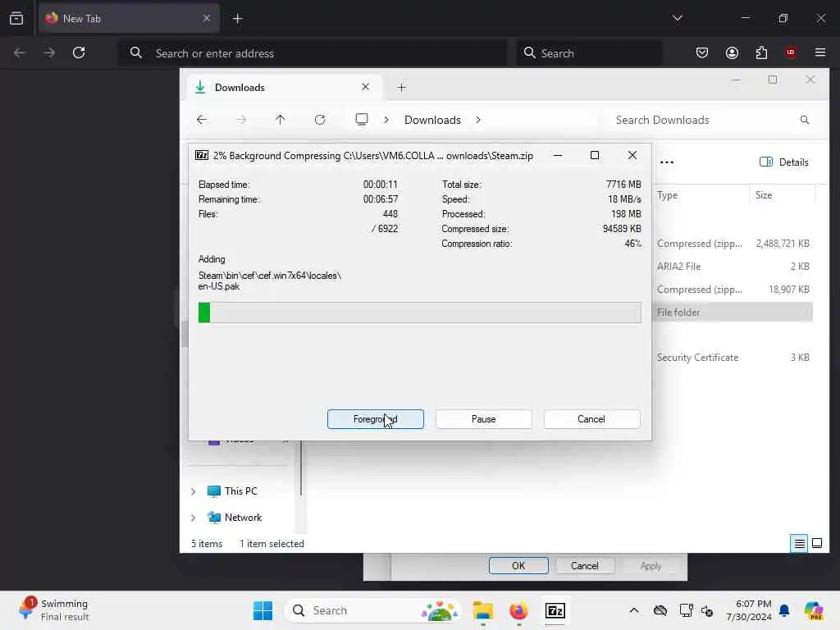This screenshot has height=630, width=840.
Task: Select the Security Certificate row
Action: [733, 358]
